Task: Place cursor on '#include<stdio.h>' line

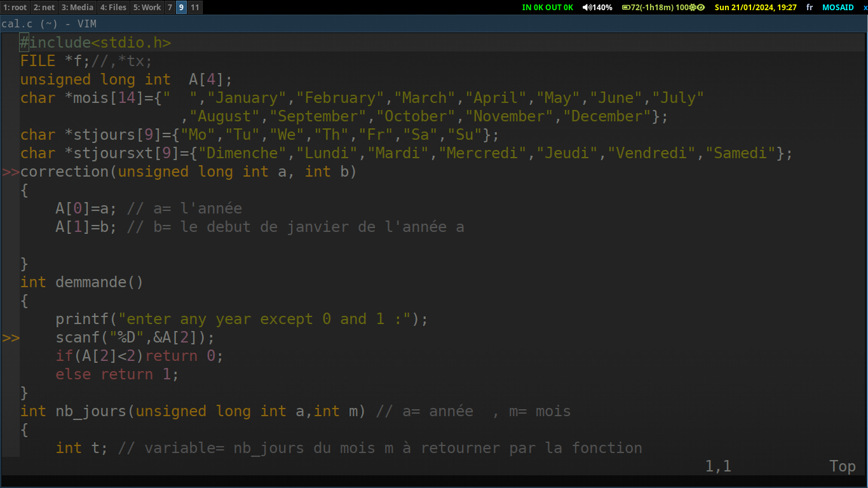Action: (95, 43)
